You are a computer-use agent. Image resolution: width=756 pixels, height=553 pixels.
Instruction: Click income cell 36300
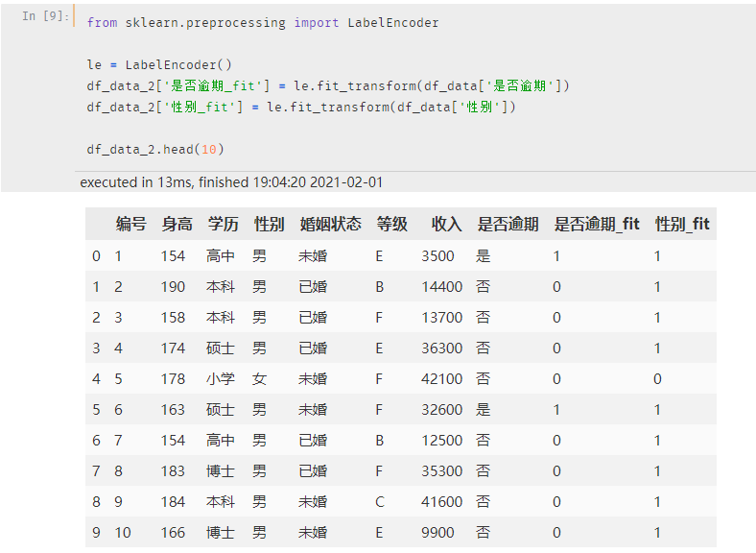(441, 348)
